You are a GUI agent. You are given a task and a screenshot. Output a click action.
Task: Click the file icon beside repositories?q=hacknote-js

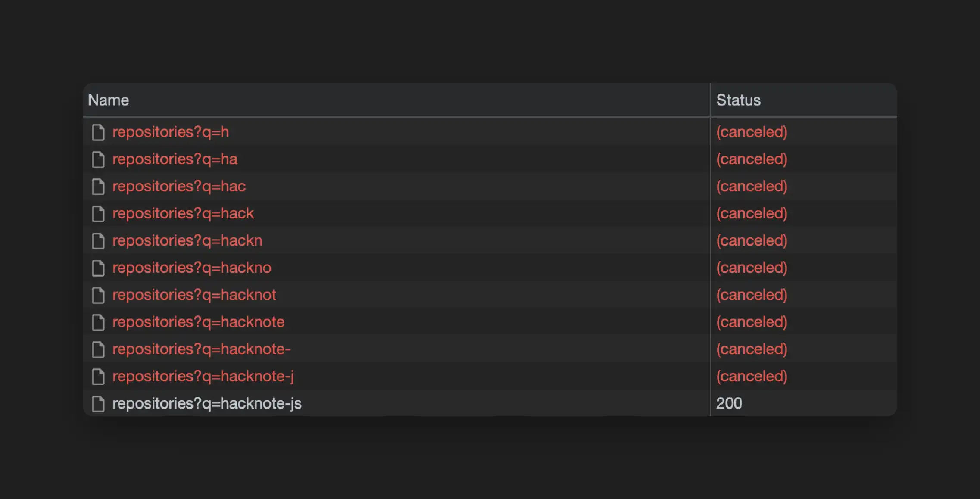(x=98, y=404)
